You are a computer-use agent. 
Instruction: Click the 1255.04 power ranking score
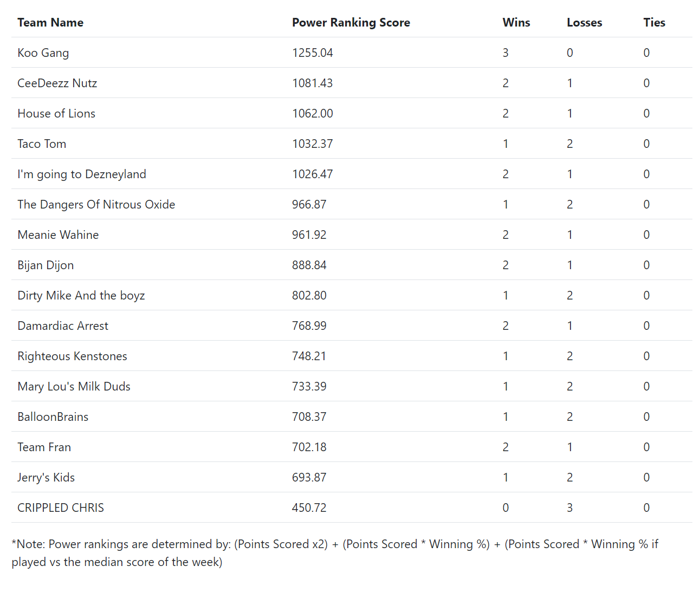pyautogui.click(x=313, y=53)
